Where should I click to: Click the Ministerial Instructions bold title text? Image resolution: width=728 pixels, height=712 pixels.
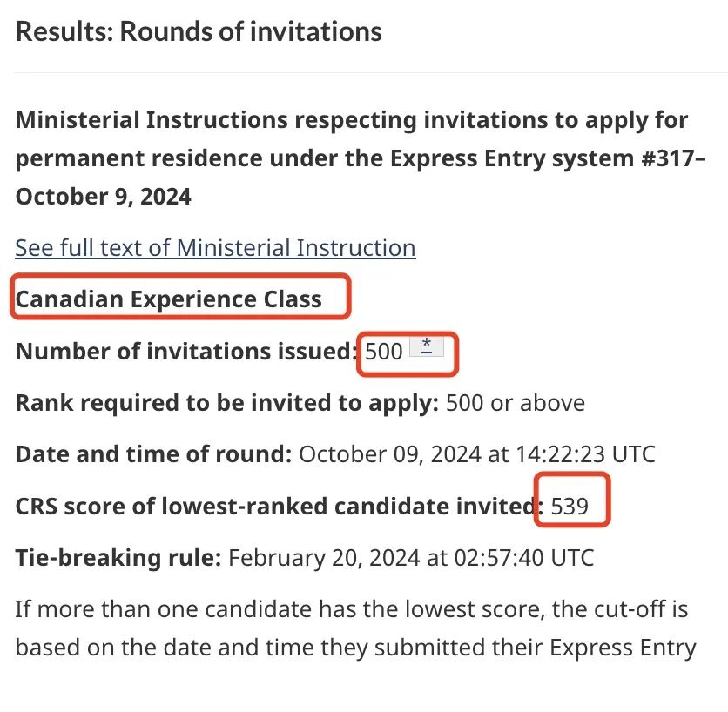[361, 158]
